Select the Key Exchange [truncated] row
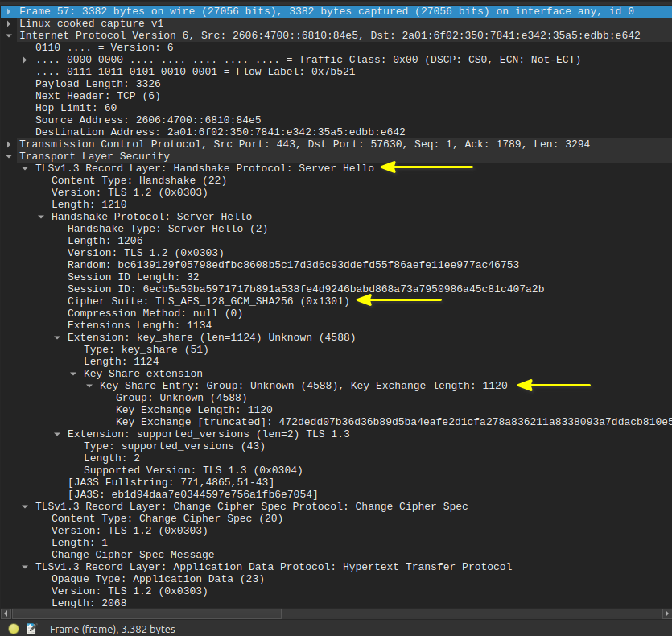 [394, 422]
